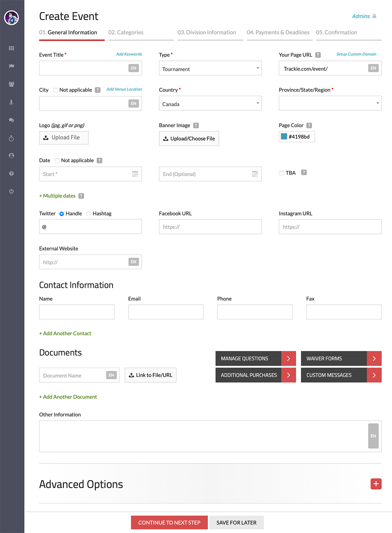Click the Facebook URL input field

[210, 227]
